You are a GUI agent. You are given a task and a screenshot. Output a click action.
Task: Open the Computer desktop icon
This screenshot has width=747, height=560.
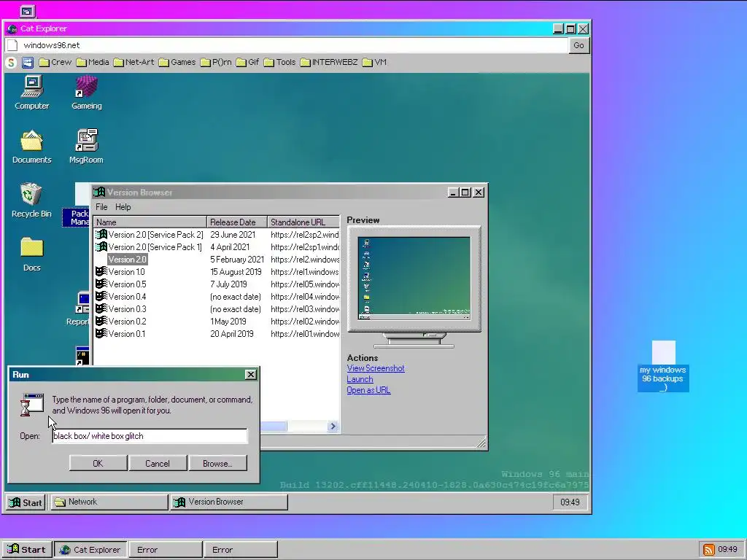[32, 93]
